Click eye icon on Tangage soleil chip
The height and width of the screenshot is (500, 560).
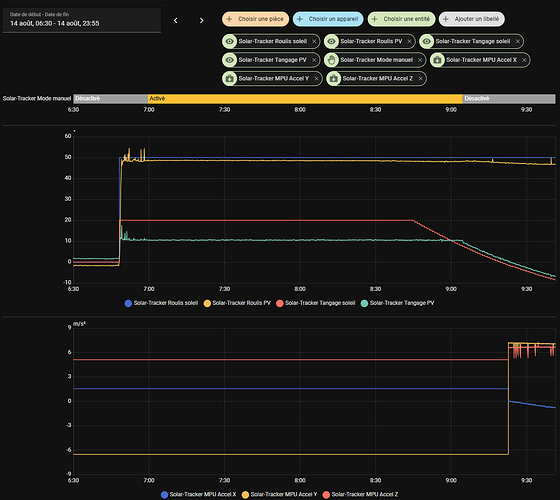click(x=426, y=41)
